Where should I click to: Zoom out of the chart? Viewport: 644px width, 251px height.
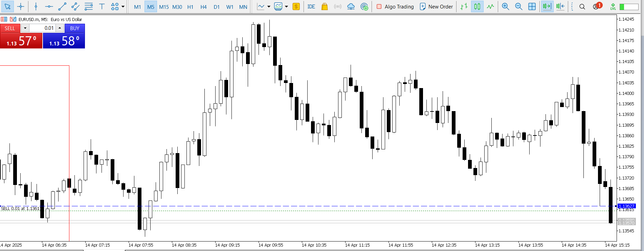tap(518, 6)
